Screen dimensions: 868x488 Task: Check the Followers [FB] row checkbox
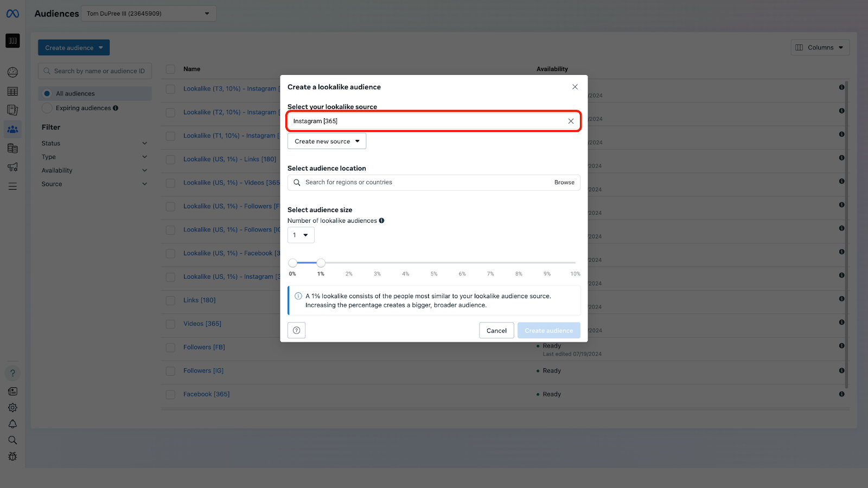point(170,348)
